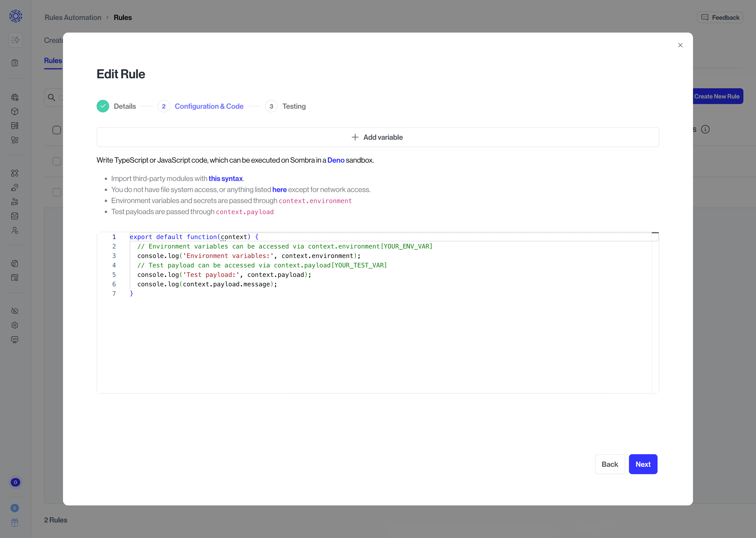Open the 'this syntax' link
The width and height of the screenshot is (756, 538).
(225, 179)
